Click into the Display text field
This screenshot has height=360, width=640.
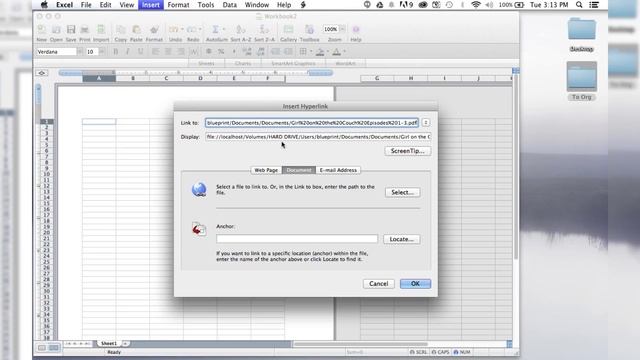point(318,137)
